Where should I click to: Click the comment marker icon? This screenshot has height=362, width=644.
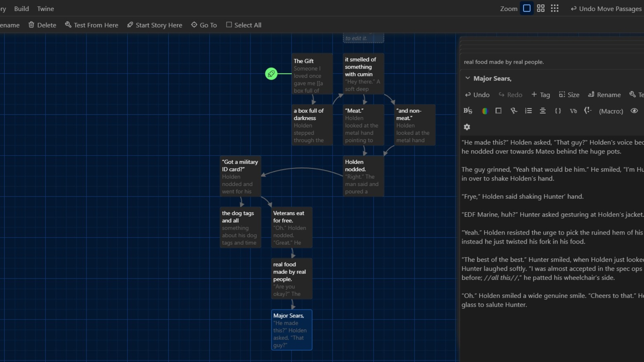[588, 111]
